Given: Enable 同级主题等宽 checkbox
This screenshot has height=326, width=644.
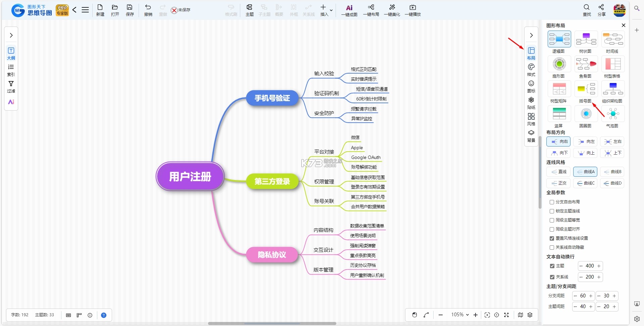Looking at the screenshot, I should click(x=552, y=220).
